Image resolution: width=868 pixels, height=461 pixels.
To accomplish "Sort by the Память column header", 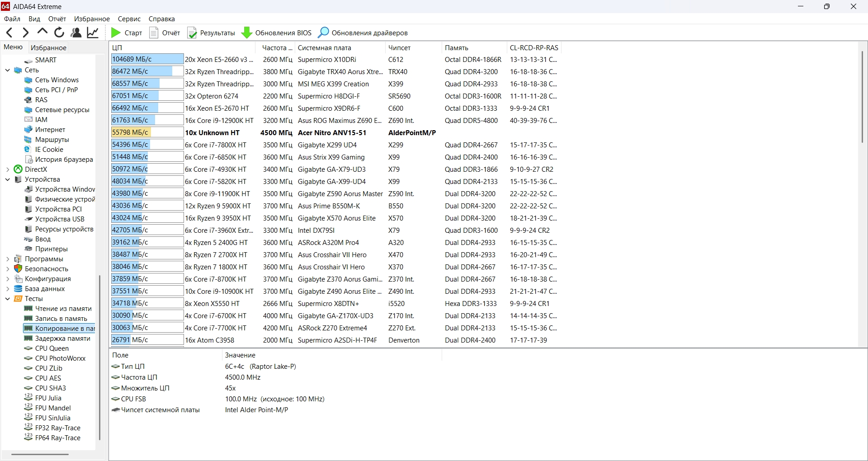I will point(474,47).
